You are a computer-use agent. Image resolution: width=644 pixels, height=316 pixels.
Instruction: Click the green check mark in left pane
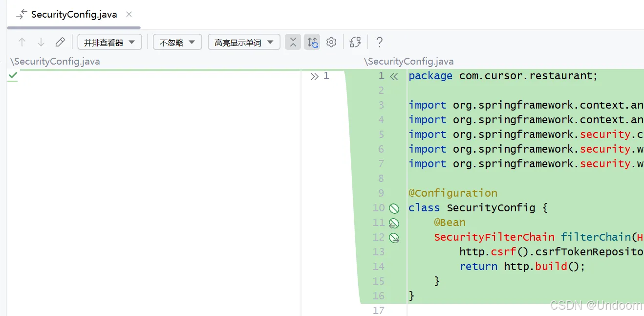point(13,75)
